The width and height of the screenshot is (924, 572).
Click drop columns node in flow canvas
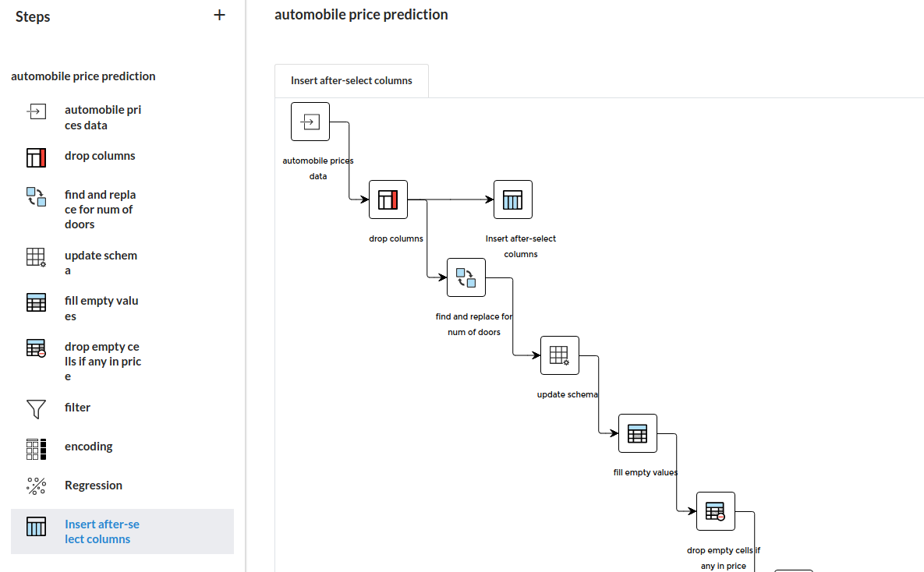388,199
